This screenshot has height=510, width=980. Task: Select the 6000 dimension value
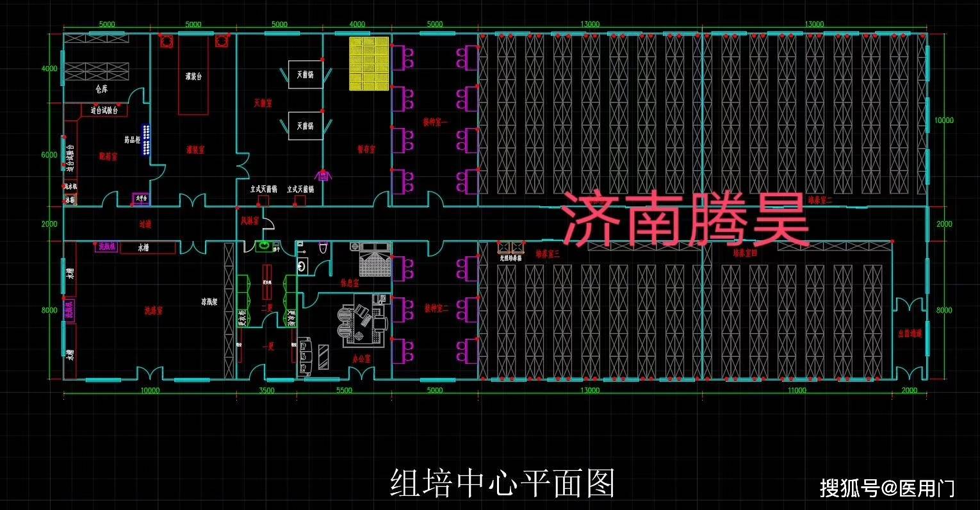[49, 154]
